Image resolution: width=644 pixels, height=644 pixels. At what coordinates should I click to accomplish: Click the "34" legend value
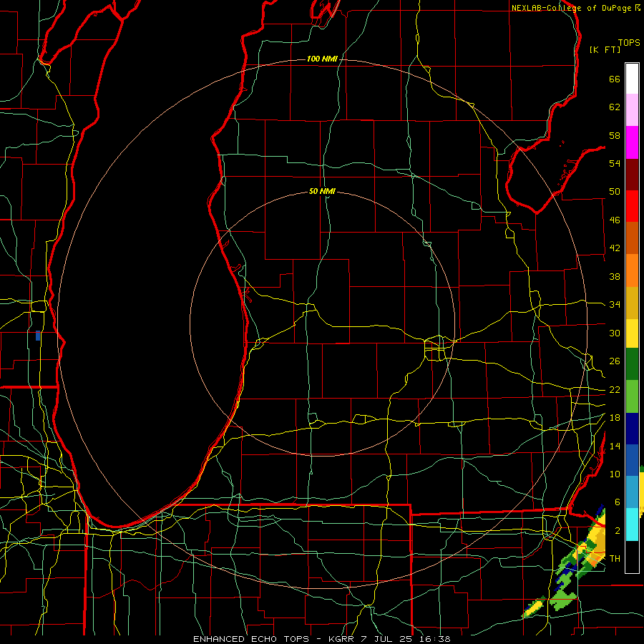point(615,305)
